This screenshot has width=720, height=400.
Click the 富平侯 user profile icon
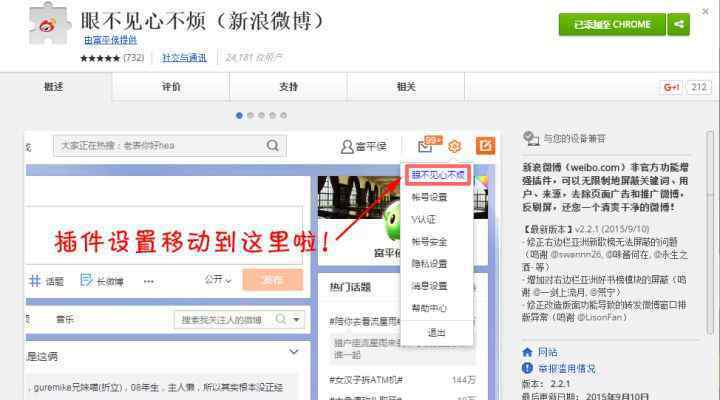pyautogui.click(x=347, y=146)
